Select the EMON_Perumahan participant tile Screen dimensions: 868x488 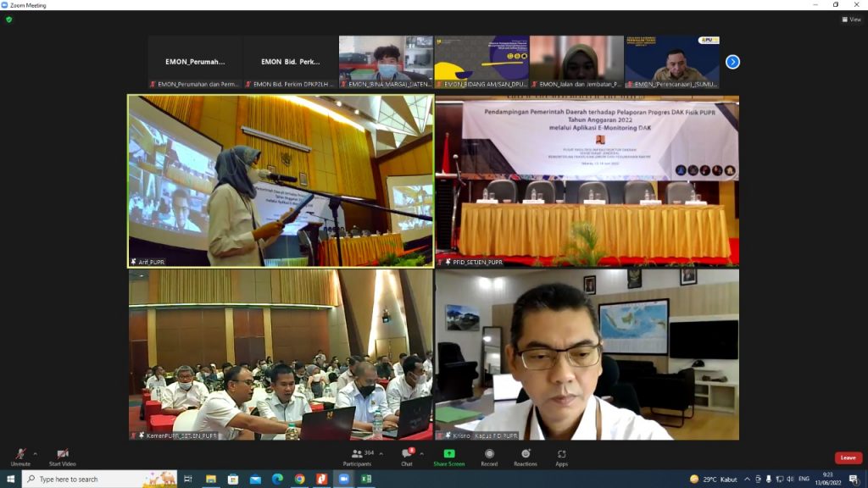195,62
